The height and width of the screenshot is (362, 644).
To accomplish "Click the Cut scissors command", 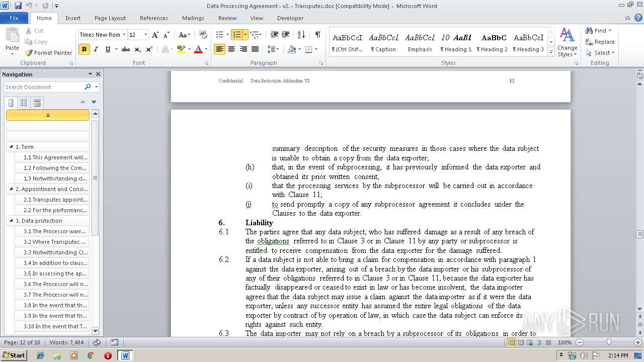I will [x=34, y=31].
